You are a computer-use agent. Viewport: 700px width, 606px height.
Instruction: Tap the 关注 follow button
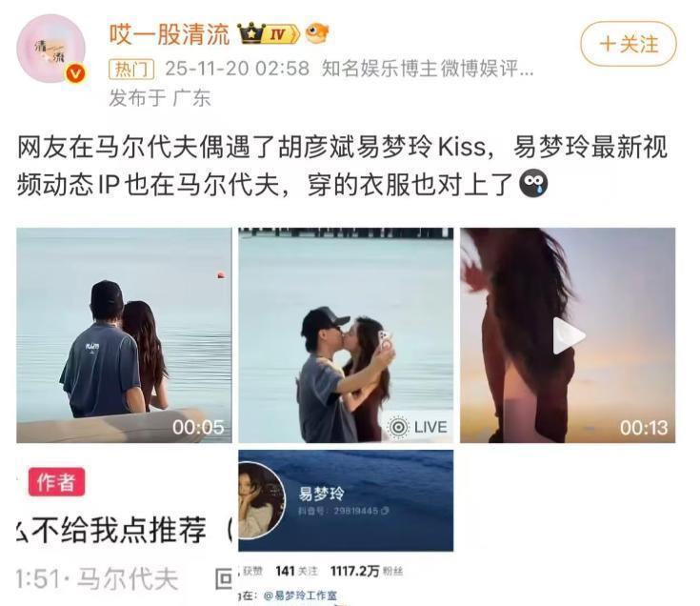click(629, 44)
